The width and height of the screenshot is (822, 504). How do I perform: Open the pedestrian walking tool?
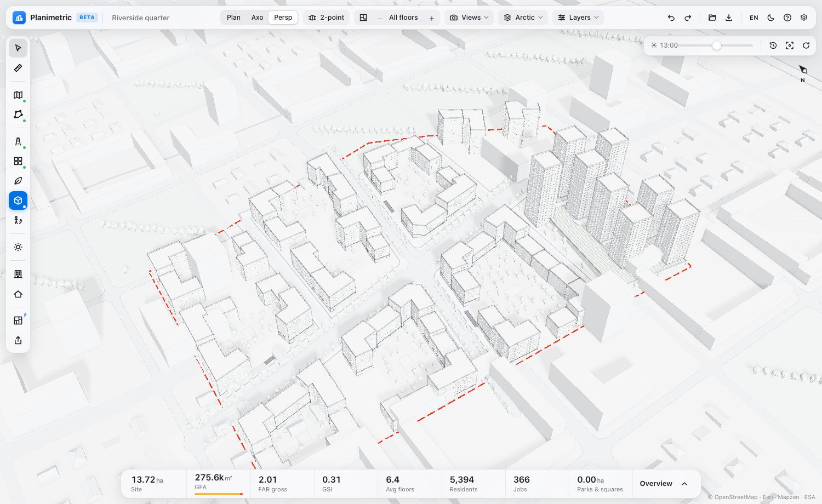click(x=18, y=220)
